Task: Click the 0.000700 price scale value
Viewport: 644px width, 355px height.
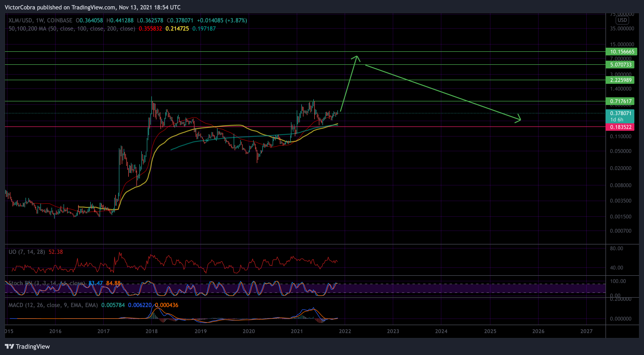Action: pyautogui.click(x=621, y=231)
